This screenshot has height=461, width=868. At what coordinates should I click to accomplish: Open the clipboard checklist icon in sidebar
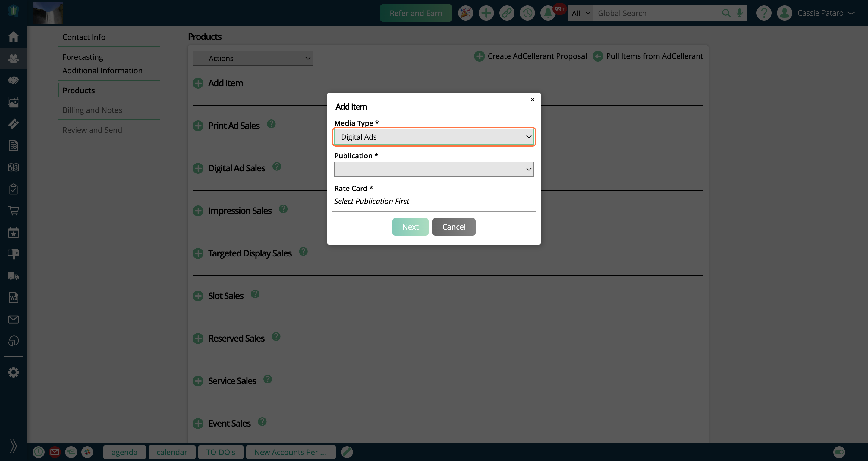[14, 189]
